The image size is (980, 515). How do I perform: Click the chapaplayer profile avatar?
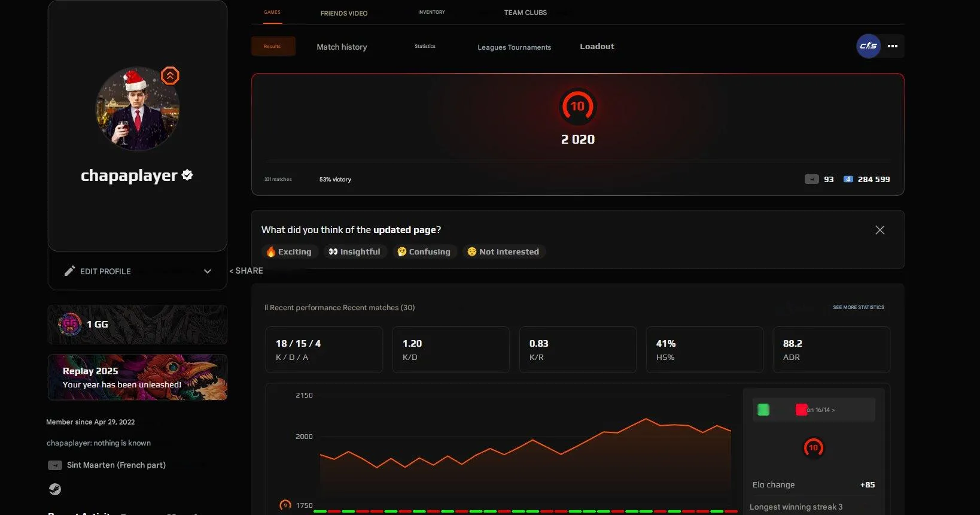tap(138, 109)
